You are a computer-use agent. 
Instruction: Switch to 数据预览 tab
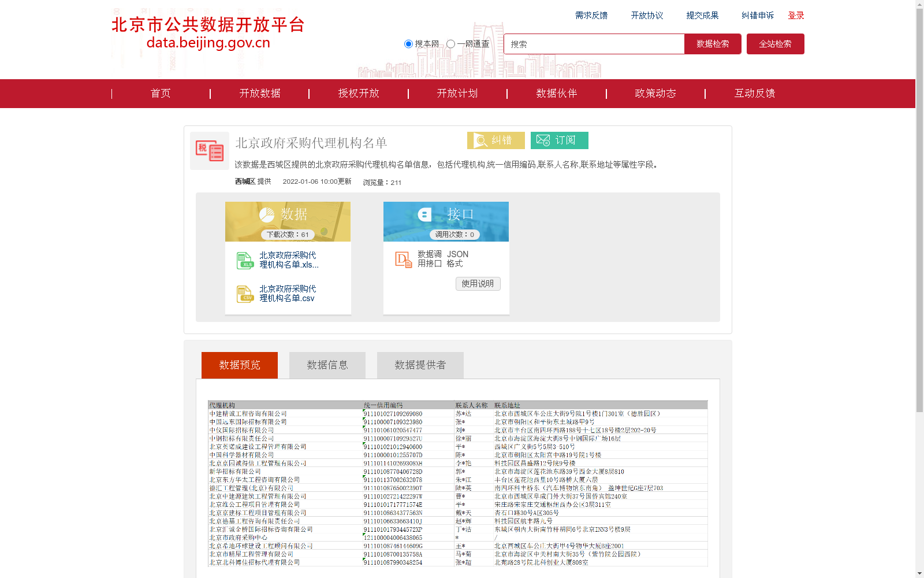coord(240,365)
